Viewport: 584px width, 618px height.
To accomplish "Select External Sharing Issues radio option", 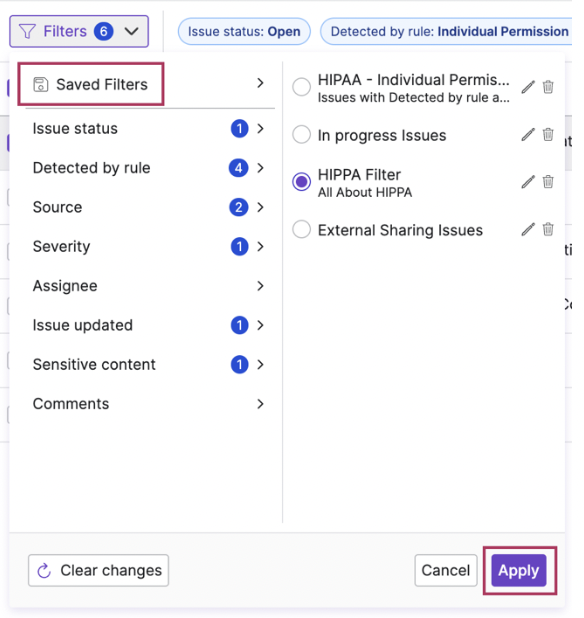I will tap(301, 229).
